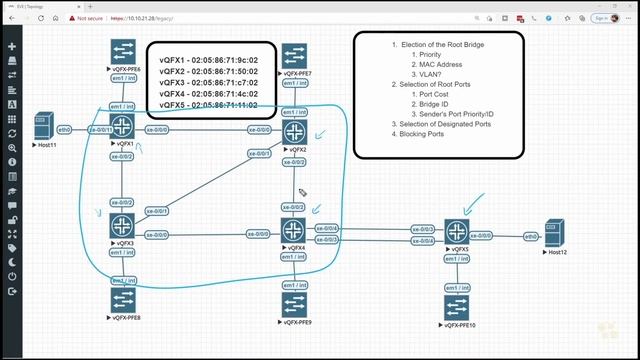Viewport: 640px width, 360px height.
Task: Click the vQFX3 - 02:05:86:71:c7:02 text
Action: (x=209, y=82)
